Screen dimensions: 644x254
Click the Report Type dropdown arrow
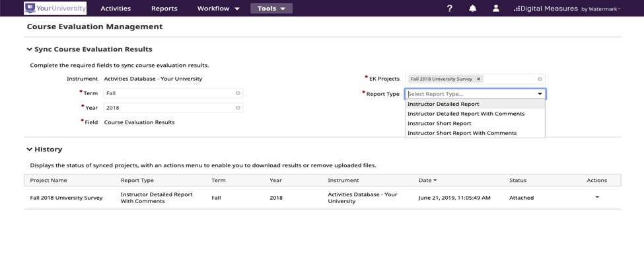click(540, 94)
